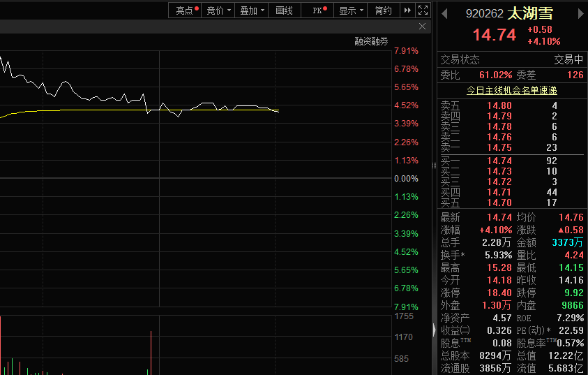The height and width of the screenshot is (375, 588).
Task: Open the PK comparison button
Action: pos(317,10)
